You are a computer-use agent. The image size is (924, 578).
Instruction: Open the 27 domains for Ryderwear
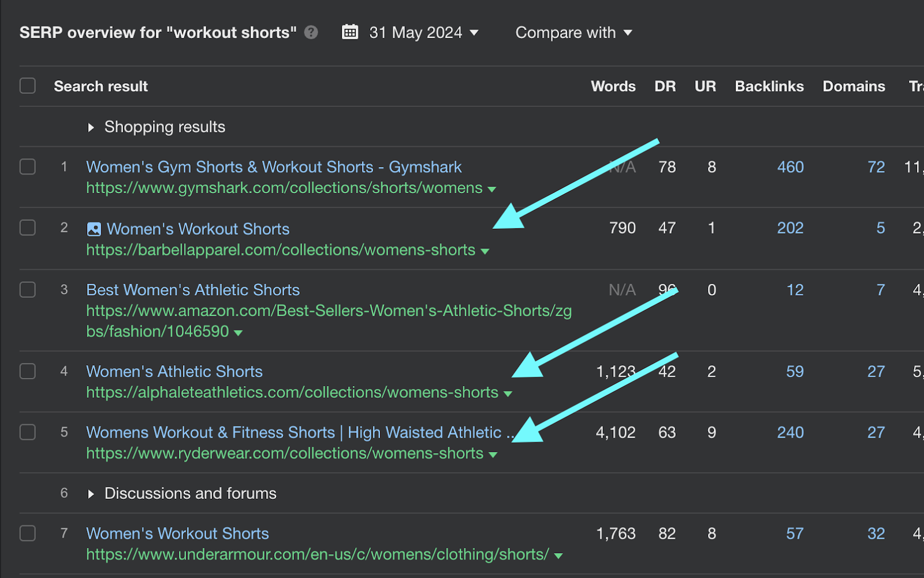click(876, 432)
